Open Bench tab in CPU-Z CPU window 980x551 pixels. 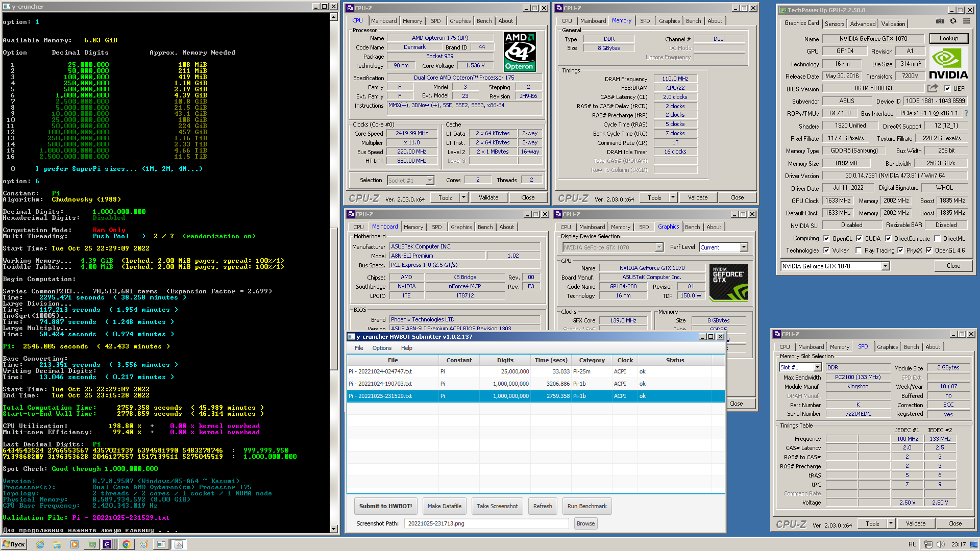tap(484, 21)
